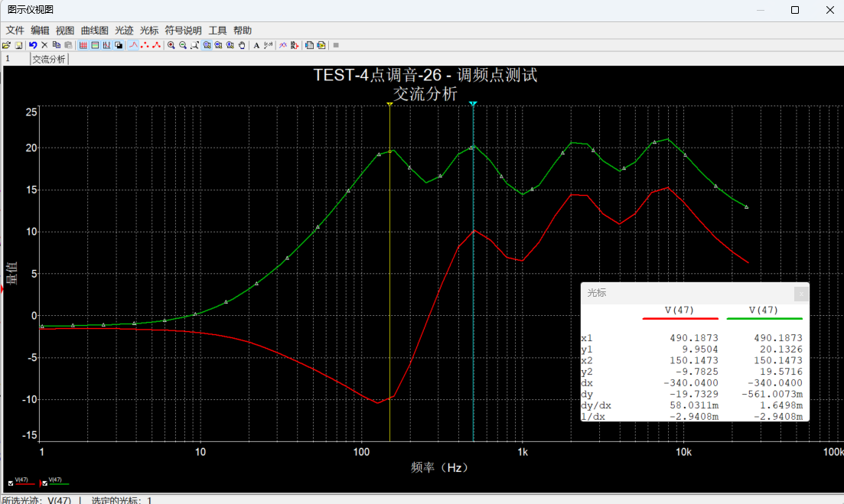Click the red V(47) column header
This screenshot has height=504, width=844.
tap(679, 311)
